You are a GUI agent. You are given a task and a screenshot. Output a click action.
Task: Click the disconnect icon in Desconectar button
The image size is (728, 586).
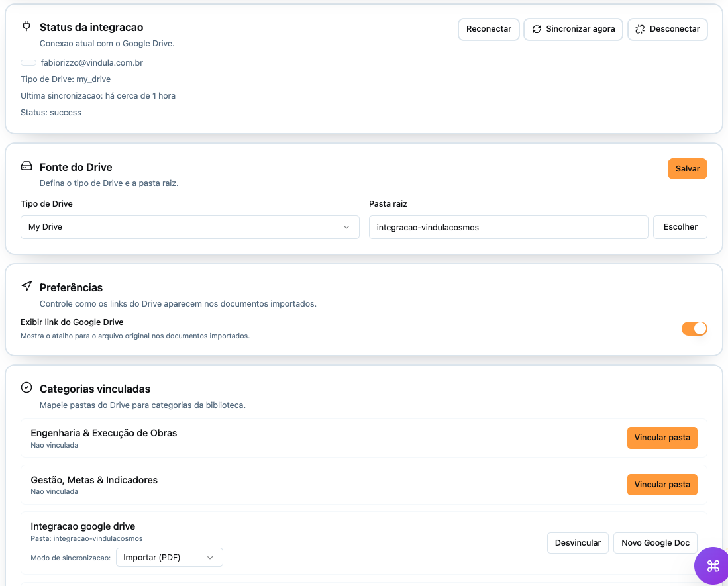[x=639, y=29]
